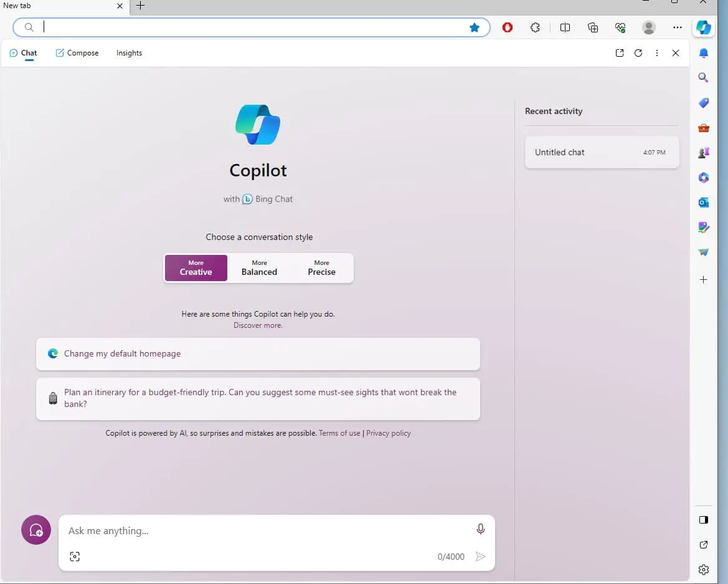This screenshot has height=584, width=728.
Task: Open Outlook from the Edge sidebar
Action: tap(703, 203)
